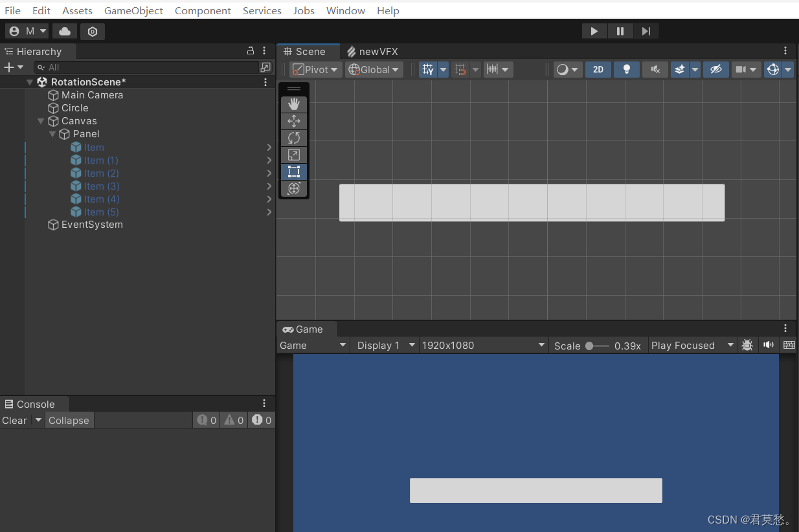The height and width of the screenshot is (532, 799).
Task: Open Unity cloud services
Action: point(65,31)
